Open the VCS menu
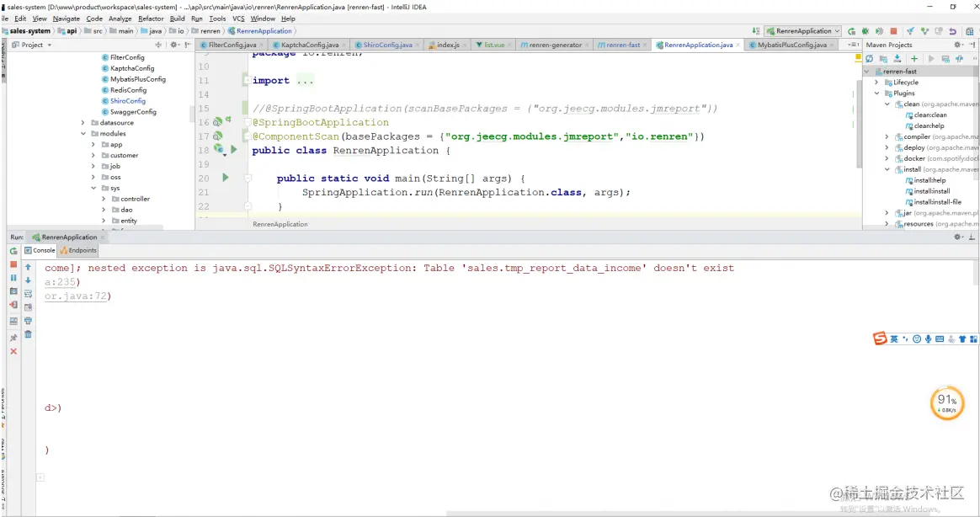 pyautogui.click(x=238, y=19)
